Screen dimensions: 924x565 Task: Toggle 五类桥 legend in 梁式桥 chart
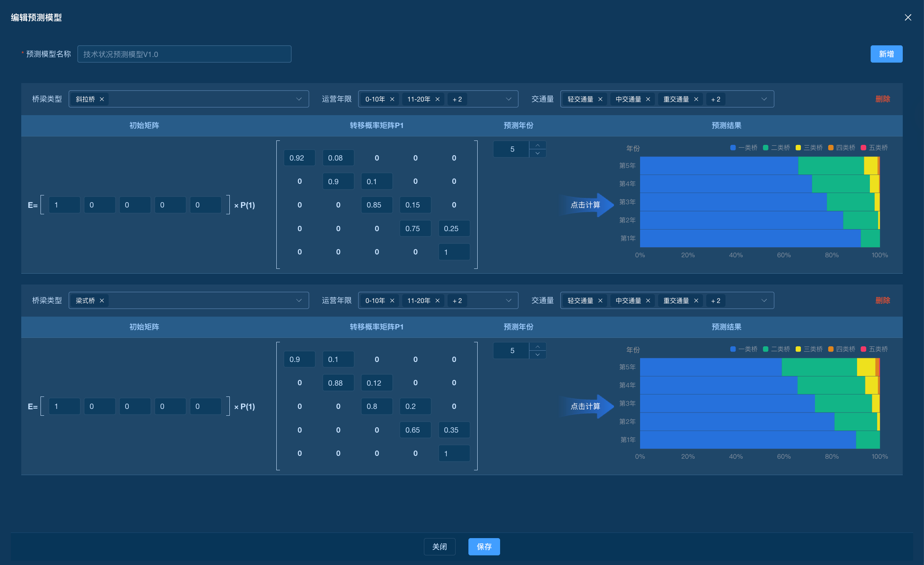tap(874, 349)
